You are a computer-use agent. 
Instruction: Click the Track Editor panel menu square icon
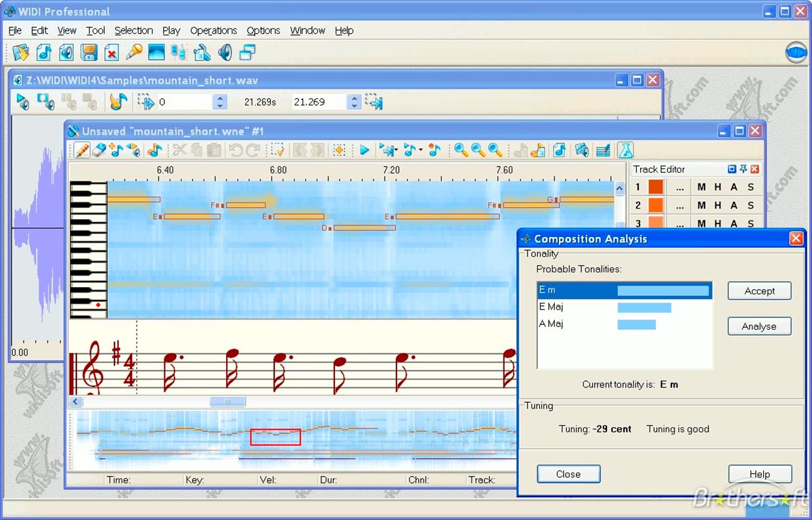[x=731, y=169]
